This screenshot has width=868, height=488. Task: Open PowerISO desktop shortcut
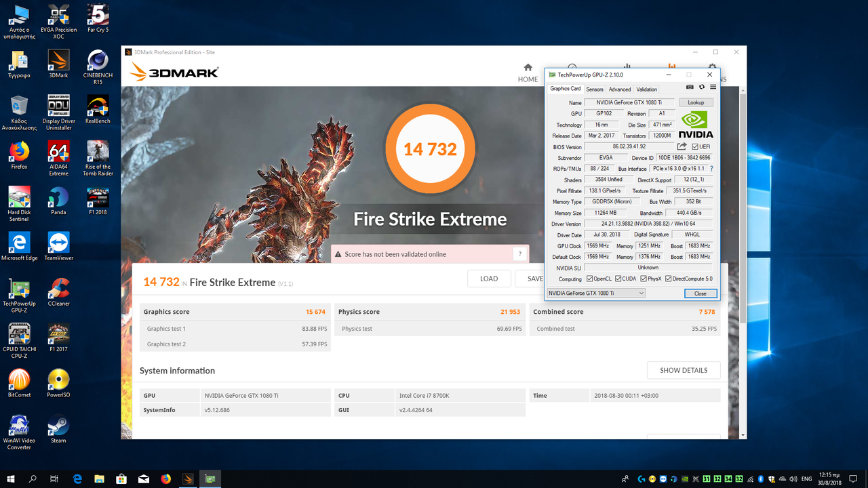pyautogui.click(x=58, y=383)
